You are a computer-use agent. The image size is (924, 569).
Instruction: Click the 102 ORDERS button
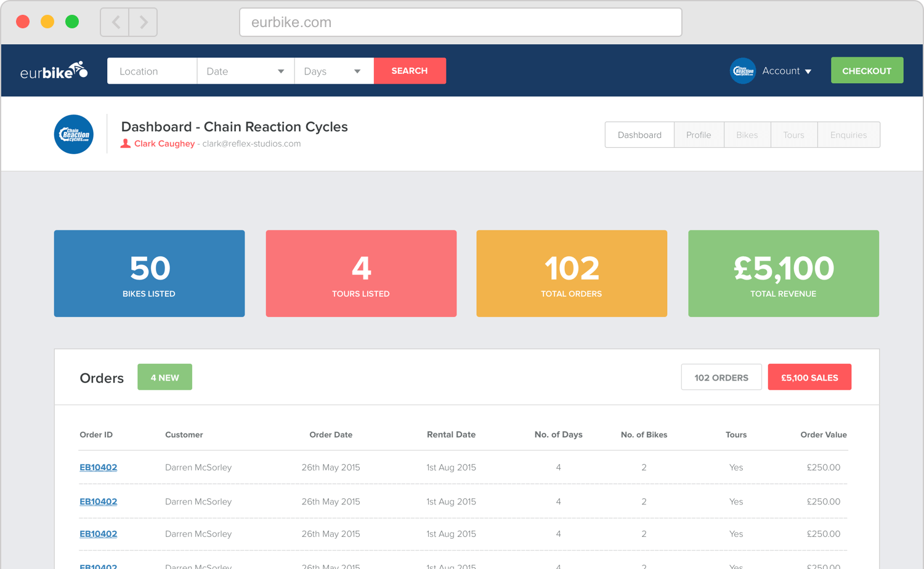721,377
